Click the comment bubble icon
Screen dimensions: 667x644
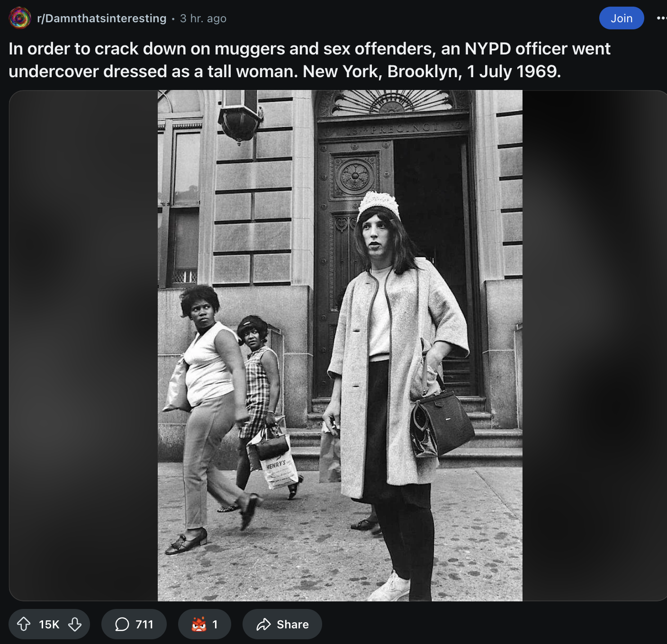pos(122,624)
